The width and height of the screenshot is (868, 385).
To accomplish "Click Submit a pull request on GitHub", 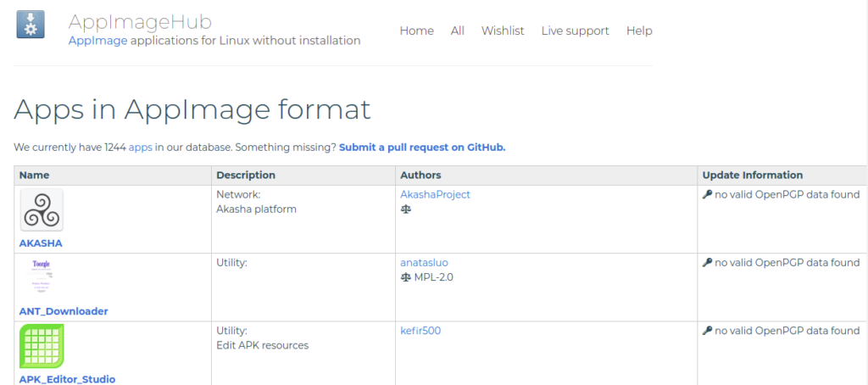I will (x=422, y=147).
